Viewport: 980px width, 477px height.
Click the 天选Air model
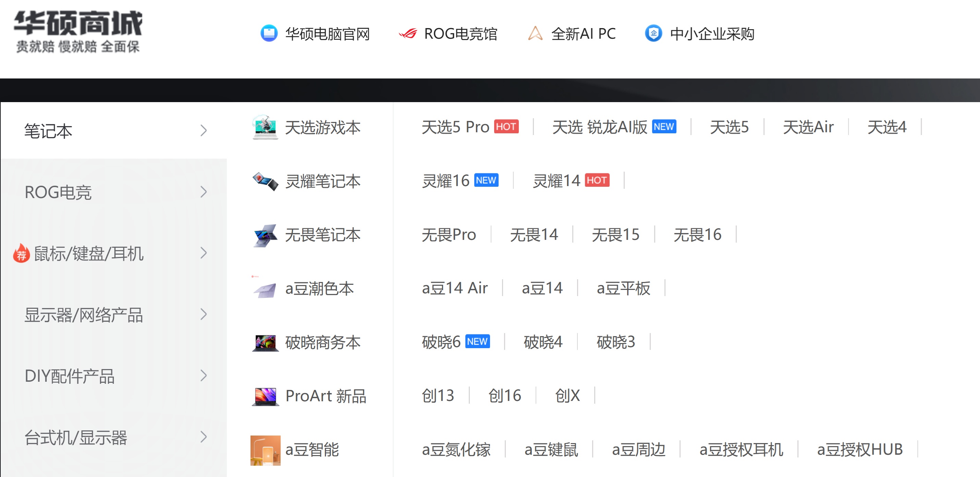click(x=808, y=127)
